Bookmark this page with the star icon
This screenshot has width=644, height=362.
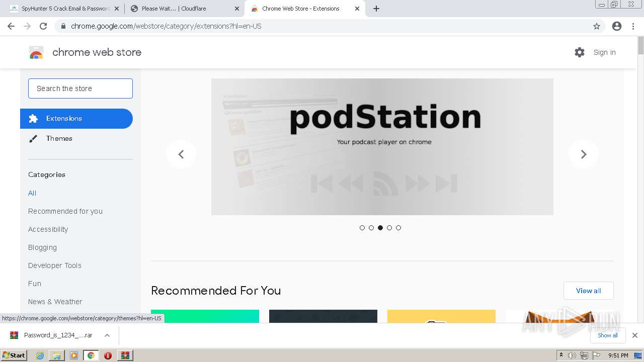[597, 26]
